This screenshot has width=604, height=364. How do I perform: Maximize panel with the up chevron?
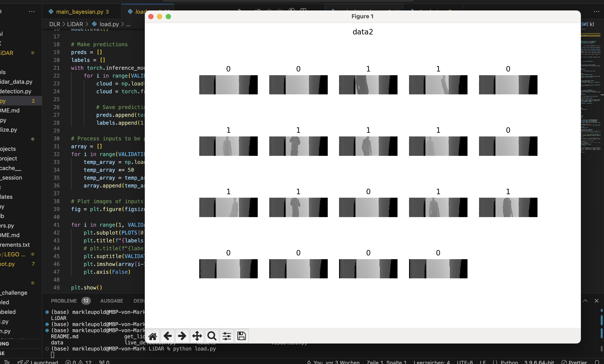tap(585, 301)
